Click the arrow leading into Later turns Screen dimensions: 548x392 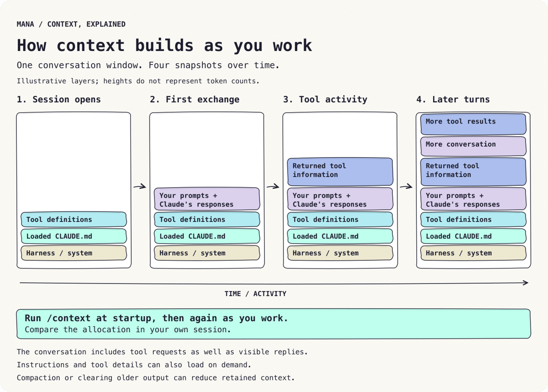(x=406, y=187)
